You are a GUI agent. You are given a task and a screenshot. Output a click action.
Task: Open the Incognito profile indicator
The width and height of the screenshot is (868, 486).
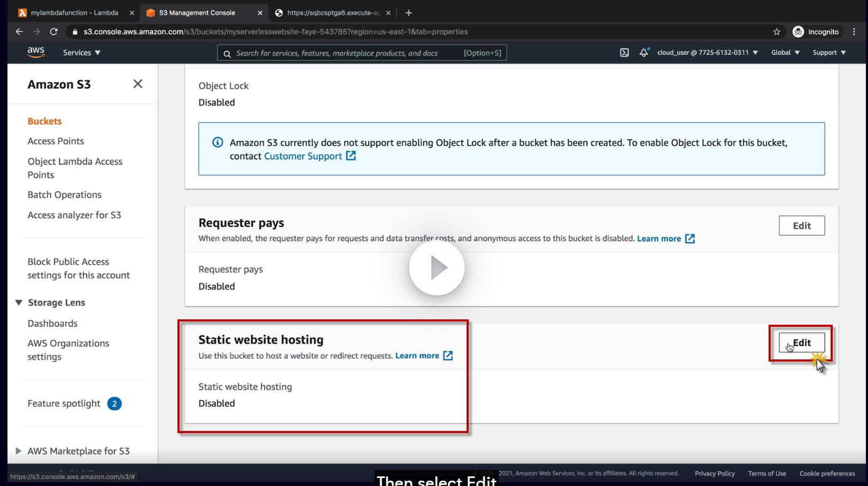816,32
